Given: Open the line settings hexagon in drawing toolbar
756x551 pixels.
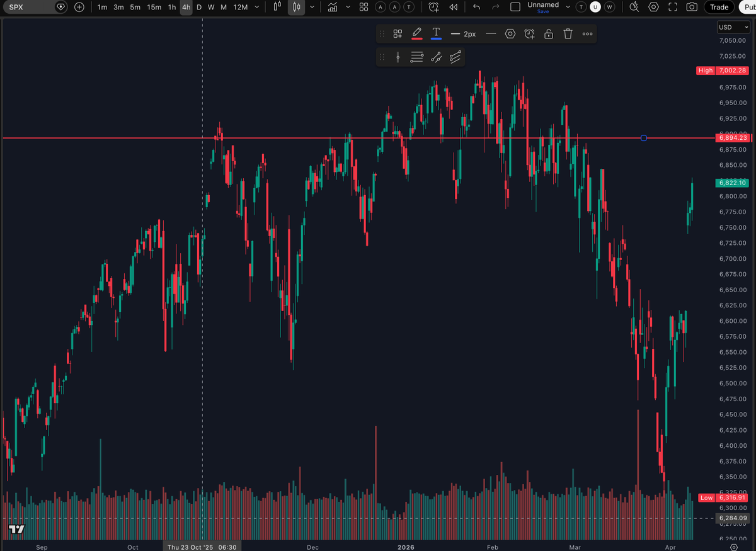Looking at the screenshot, I should click(x=510, y=34).
